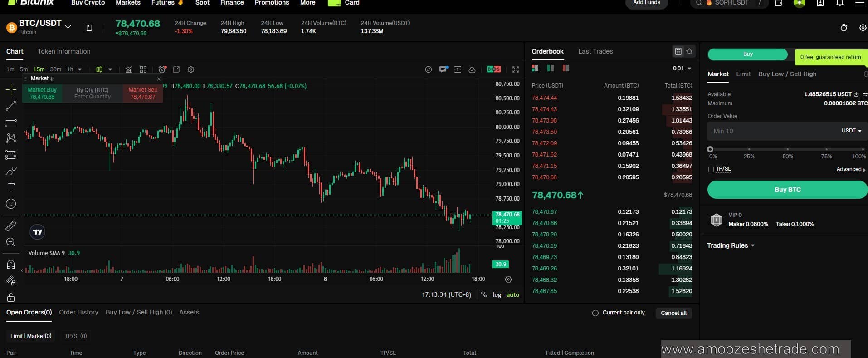
Task: Add pair to favorites star
Action: 689,51
